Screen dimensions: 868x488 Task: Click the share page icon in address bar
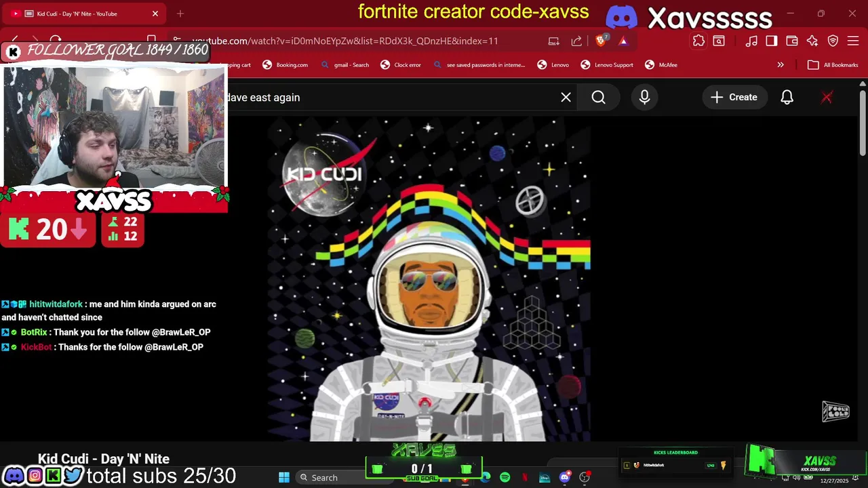(576, 41)
